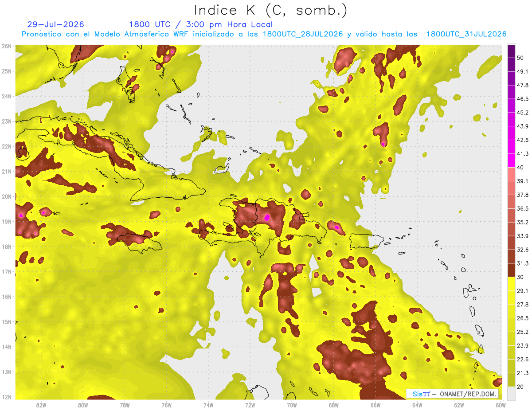
Task: Click the colorbar value "46.5"
Action: point(523,99)
